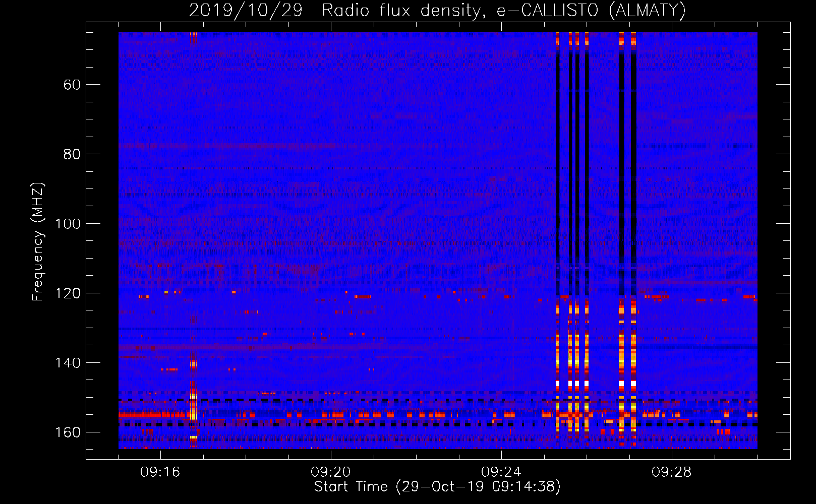Click the 160 frequency tick label

click(x=68, y=432)
